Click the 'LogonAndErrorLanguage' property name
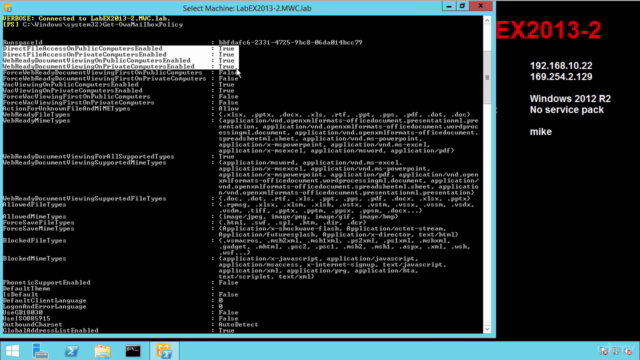This screenshot has width=640, height=360. click(44, 306)
